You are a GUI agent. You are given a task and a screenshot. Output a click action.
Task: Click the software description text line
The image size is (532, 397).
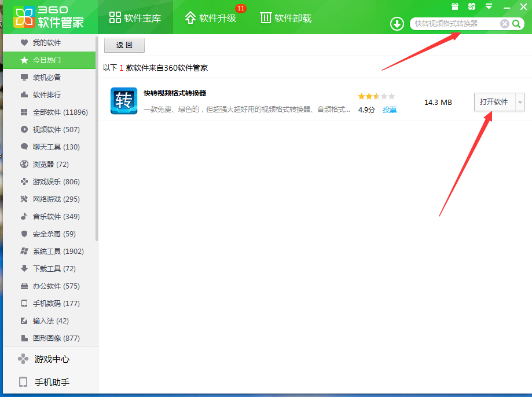click(x=247, y=110)
